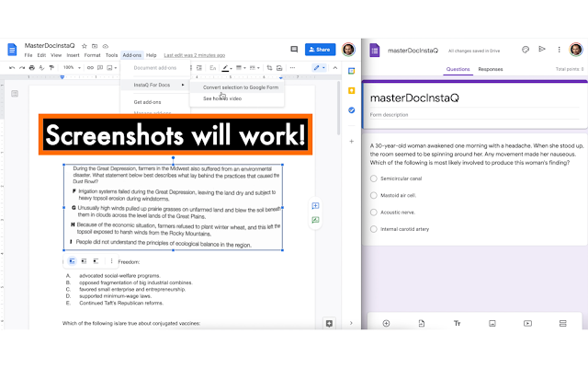
Task: Click the plus icon in Docs side panel
Action: 351,142
